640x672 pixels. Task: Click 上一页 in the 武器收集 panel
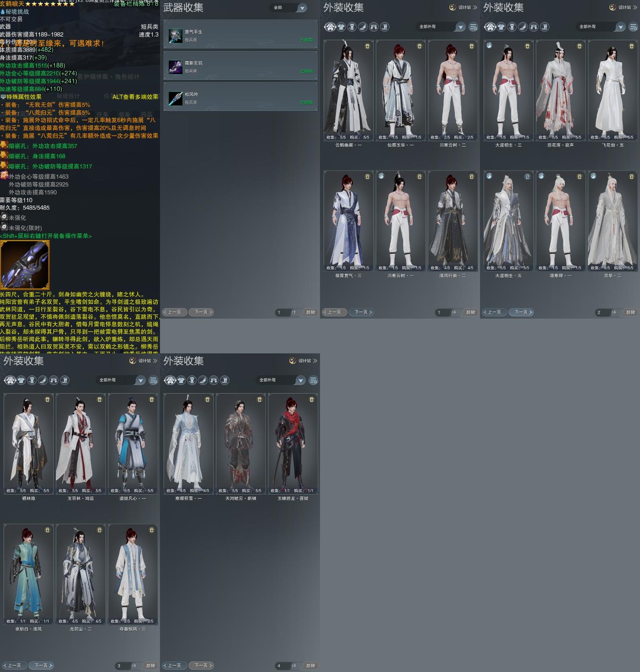(174, 312)
